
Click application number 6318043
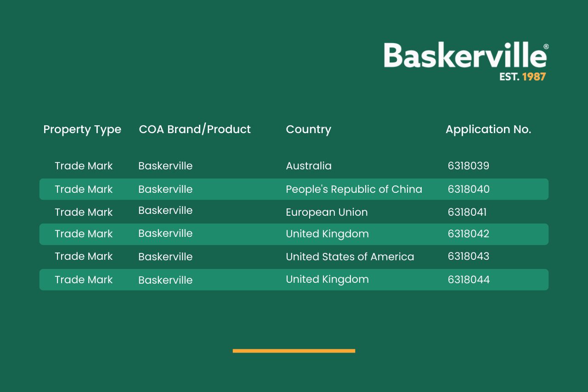(469, 256)
